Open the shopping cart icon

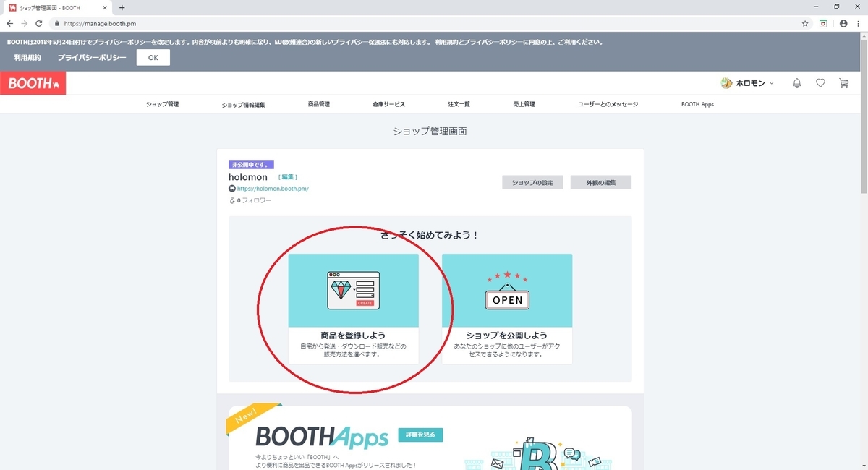843,83
